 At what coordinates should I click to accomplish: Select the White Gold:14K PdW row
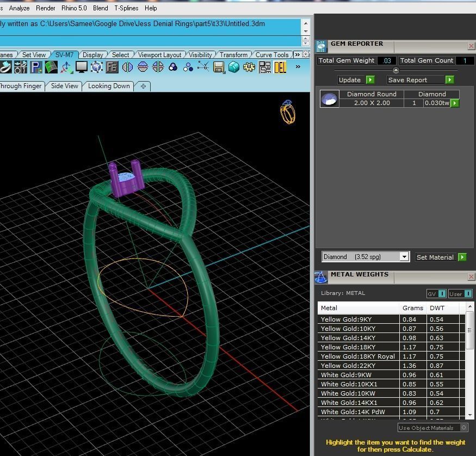tap(391, 412)
